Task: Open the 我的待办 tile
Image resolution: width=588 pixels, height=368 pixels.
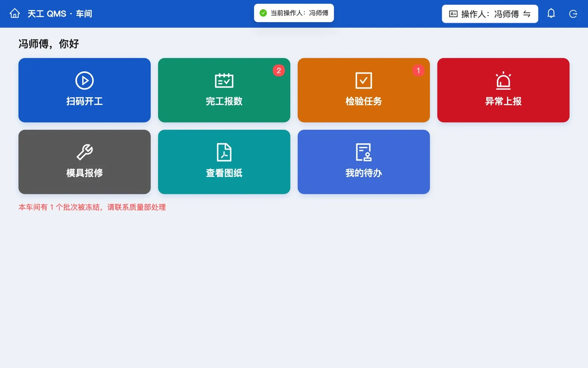Action: (364, 162)
